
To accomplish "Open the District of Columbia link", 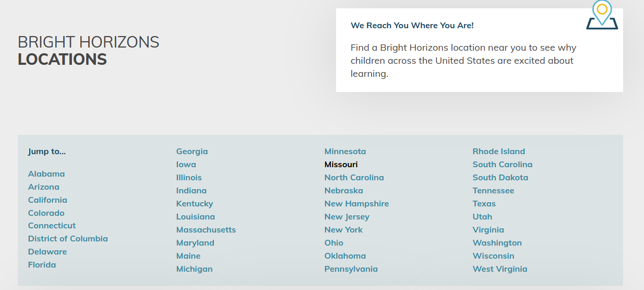I will click(68, 239).
